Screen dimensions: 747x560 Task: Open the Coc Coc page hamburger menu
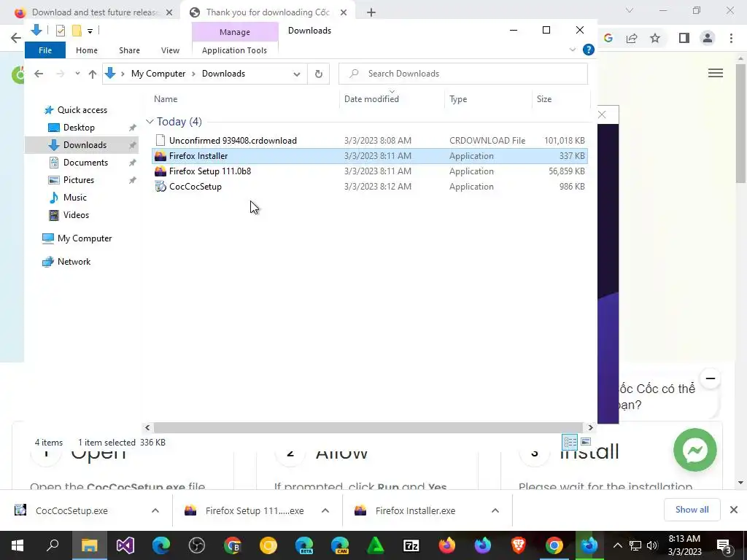716,73
